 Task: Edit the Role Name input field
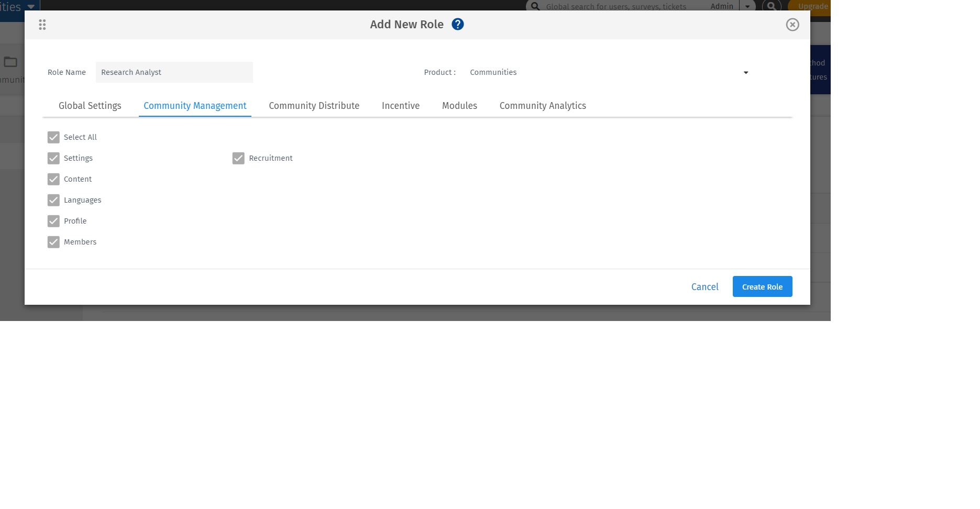[x=174, y=72]
